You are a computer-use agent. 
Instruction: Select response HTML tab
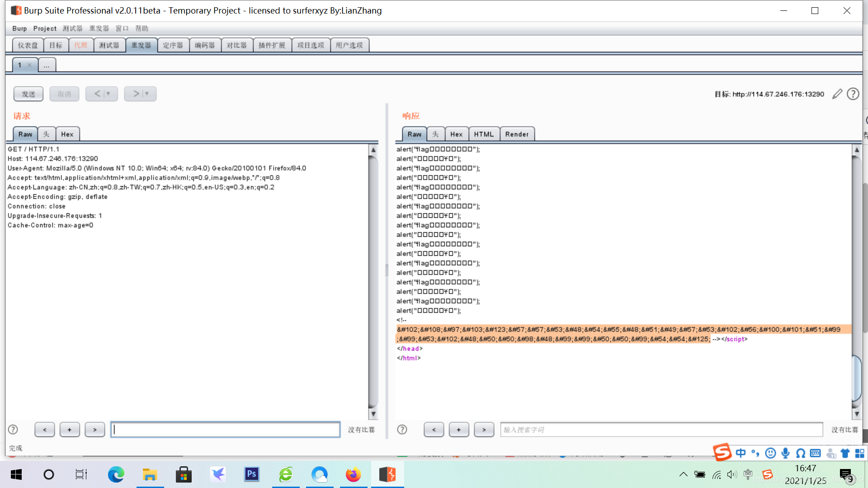[484, 134]
